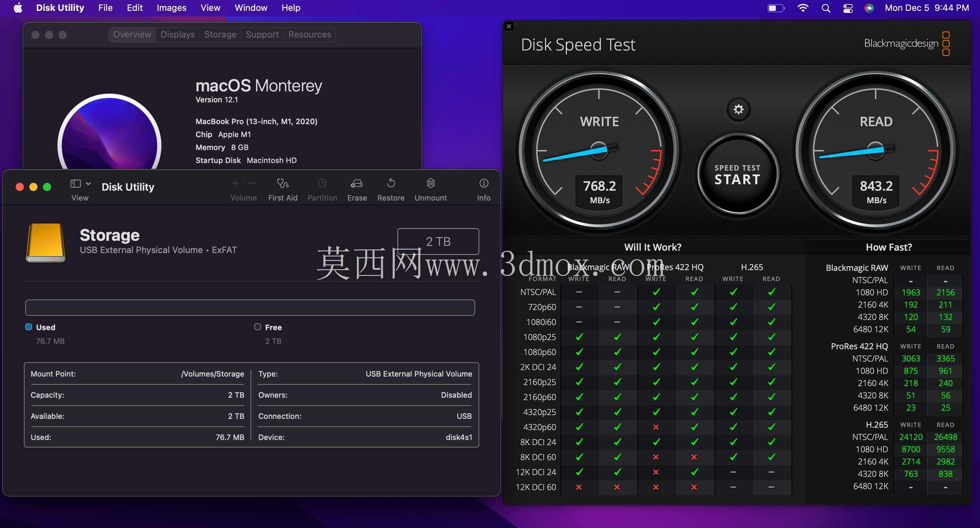Click the 8K DCI 60 format row label
The width and height of the screenshot is (980, 528).
point(538,457)
